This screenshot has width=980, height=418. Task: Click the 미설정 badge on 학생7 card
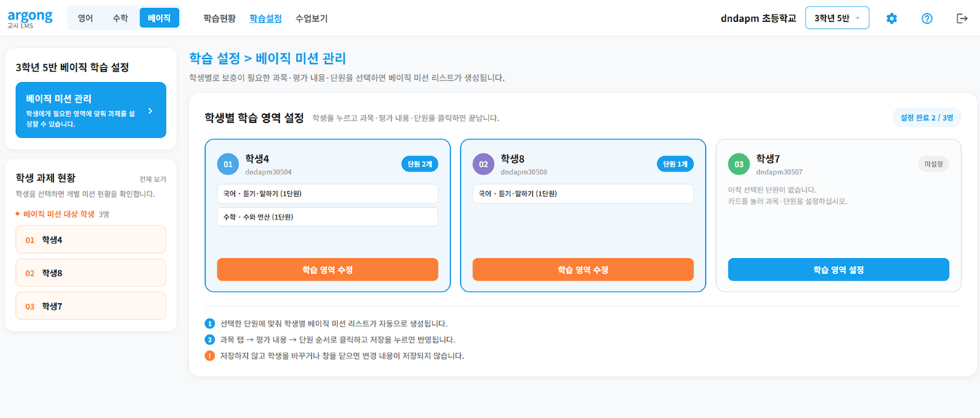click(933, 164)
